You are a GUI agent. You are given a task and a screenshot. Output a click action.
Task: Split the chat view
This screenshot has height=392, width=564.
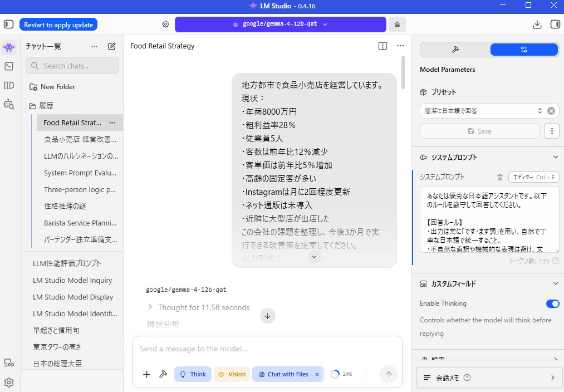pos(382,46)
